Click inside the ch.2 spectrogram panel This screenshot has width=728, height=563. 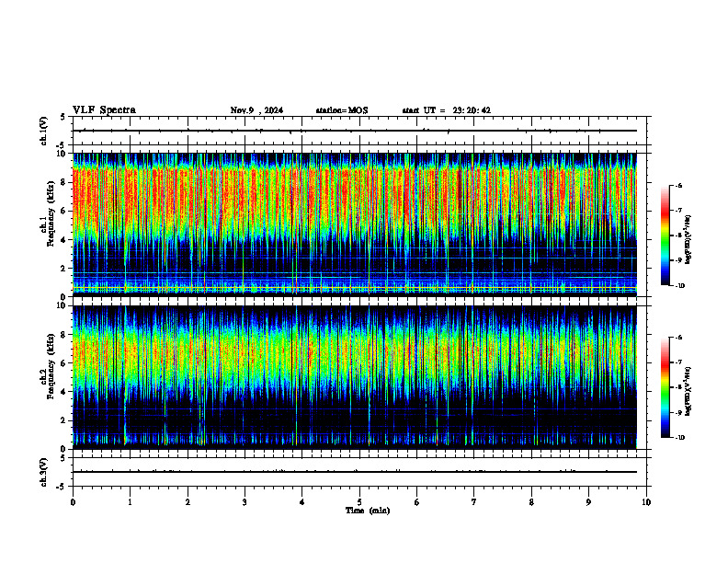click(355, 377)
